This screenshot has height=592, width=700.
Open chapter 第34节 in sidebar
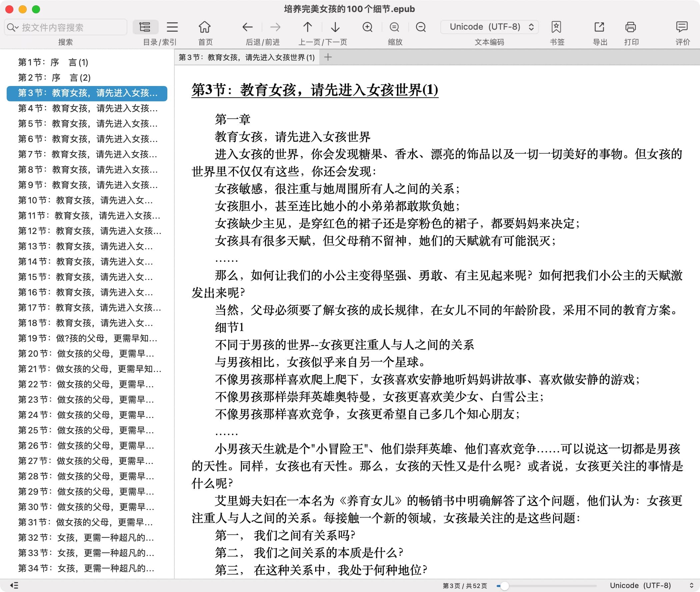(x=86, y=569)
